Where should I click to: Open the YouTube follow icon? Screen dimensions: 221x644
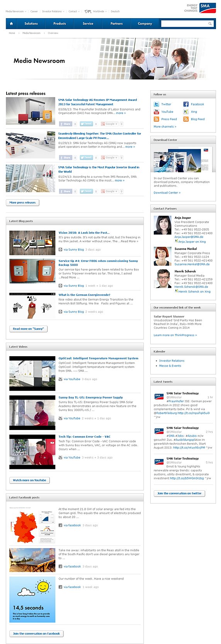pyautogui.click(x=156, y=112)
